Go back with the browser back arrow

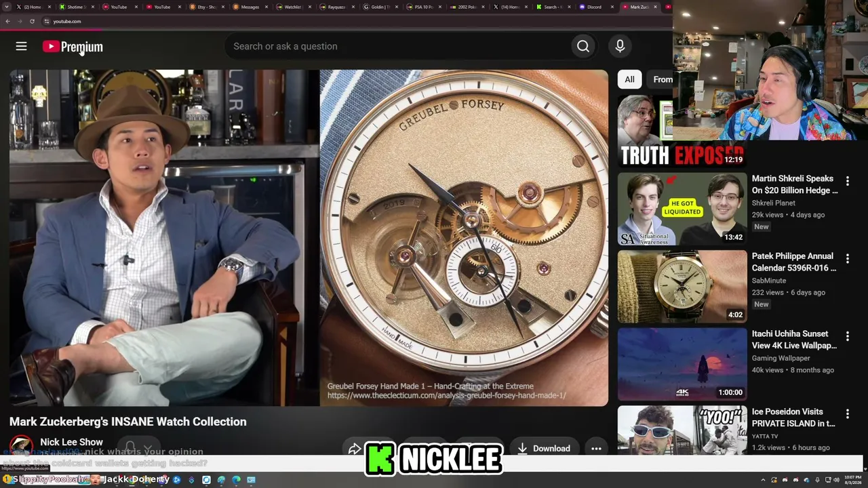pyautogui.click(x=7, y=21)
